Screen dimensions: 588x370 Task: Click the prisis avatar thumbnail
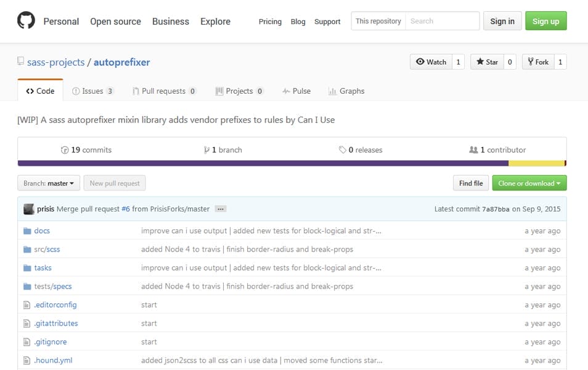[x=29, y=209]
